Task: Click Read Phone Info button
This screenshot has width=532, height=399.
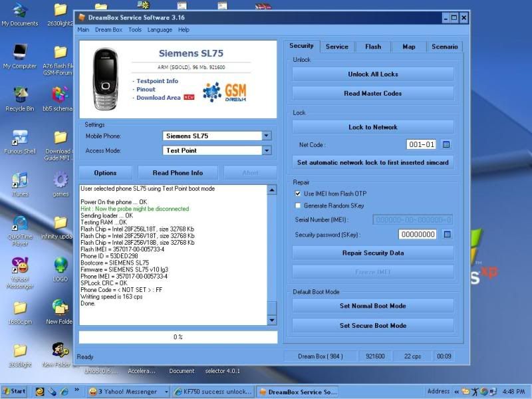Action: click(x=178, y=173)
